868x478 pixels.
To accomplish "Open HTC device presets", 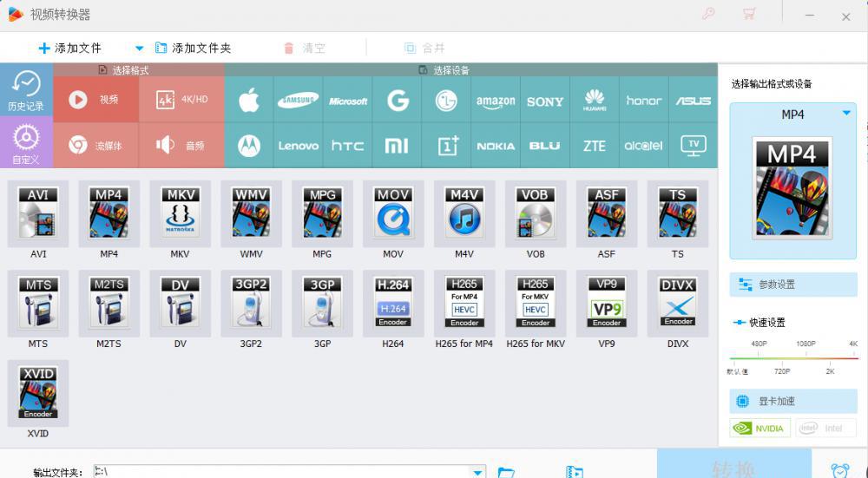I will click(348, 146).
